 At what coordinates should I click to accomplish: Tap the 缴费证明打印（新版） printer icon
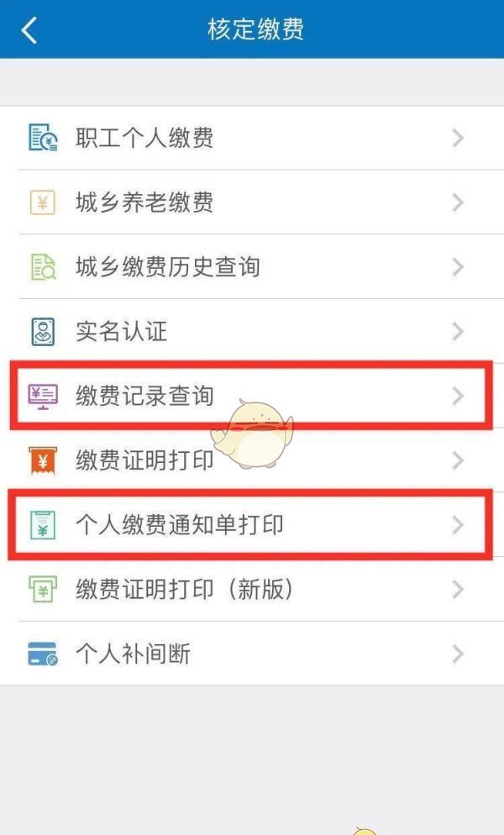pyautogui.click(x=43, y=590)
